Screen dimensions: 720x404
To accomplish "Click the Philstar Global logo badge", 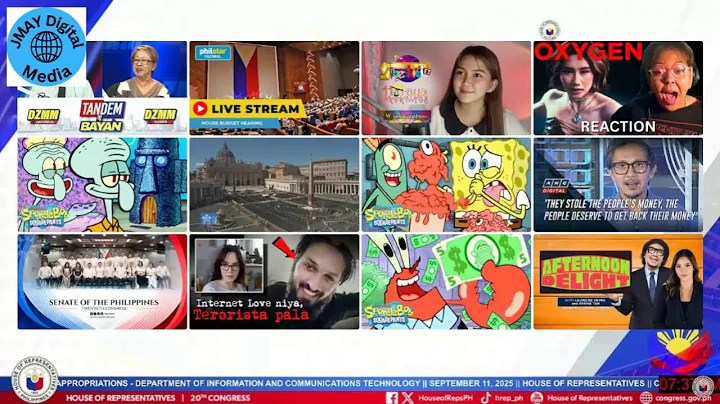I will pos(213,52).
